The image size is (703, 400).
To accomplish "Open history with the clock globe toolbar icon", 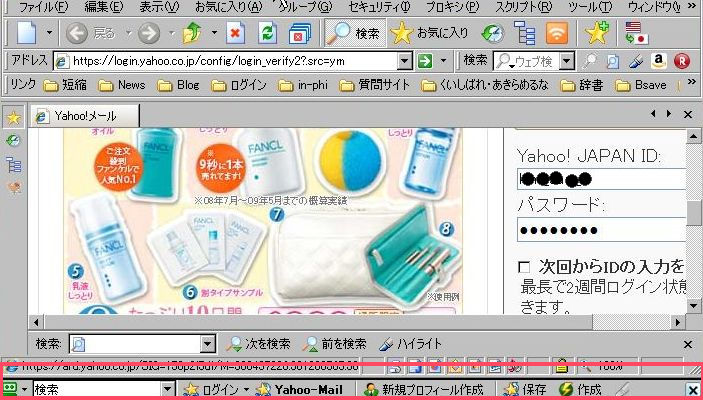I will 492,33.
